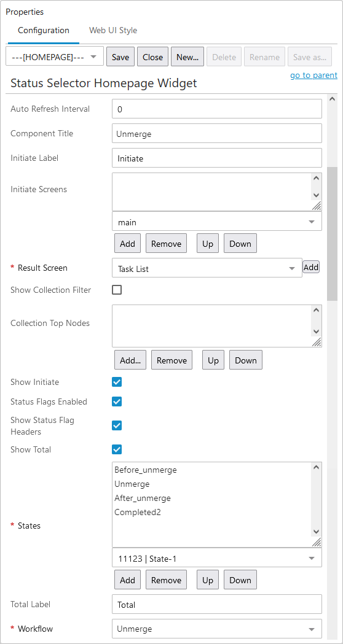This screenshot has width=343, height=644.
Task: Click the panel's top scroll-up arrow
Action: coord(333,99)
